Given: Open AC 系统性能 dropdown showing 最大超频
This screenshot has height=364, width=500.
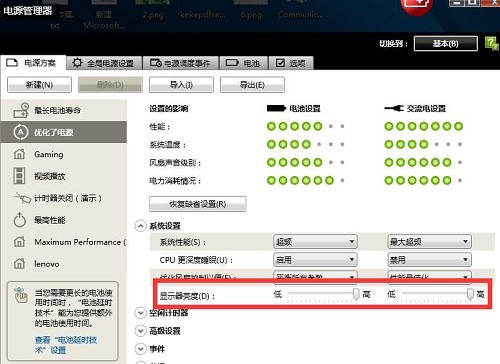Looking at the screenshot, I should pyautogui.click(x=429, y=242).
